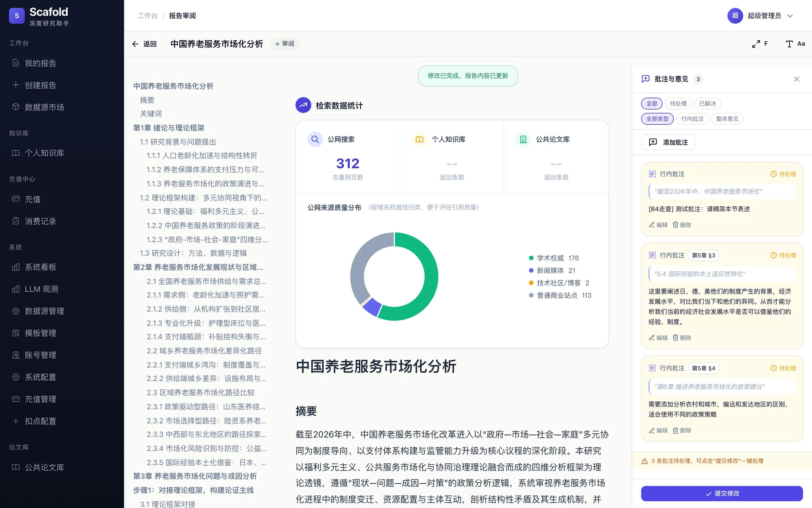Select the 行内批注 type filter chip

click(692, 119)
